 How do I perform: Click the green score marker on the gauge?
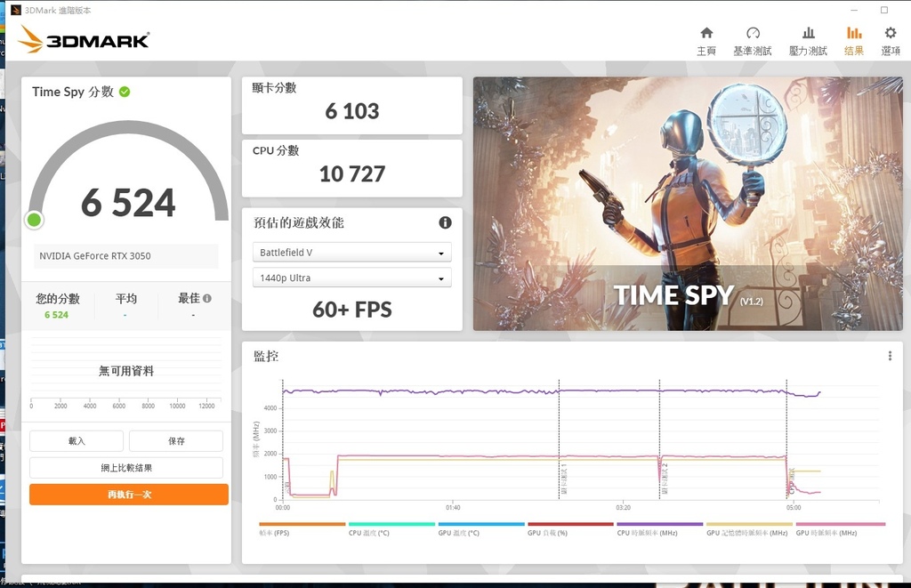pyautogui.click(x=35, y=220)
